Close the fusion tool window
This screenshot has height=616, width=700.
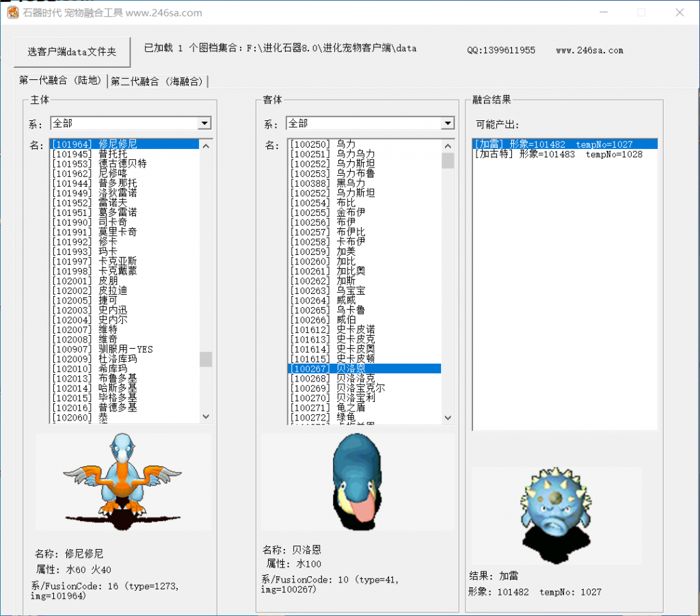pyautogui.click(x=679, y=12)
